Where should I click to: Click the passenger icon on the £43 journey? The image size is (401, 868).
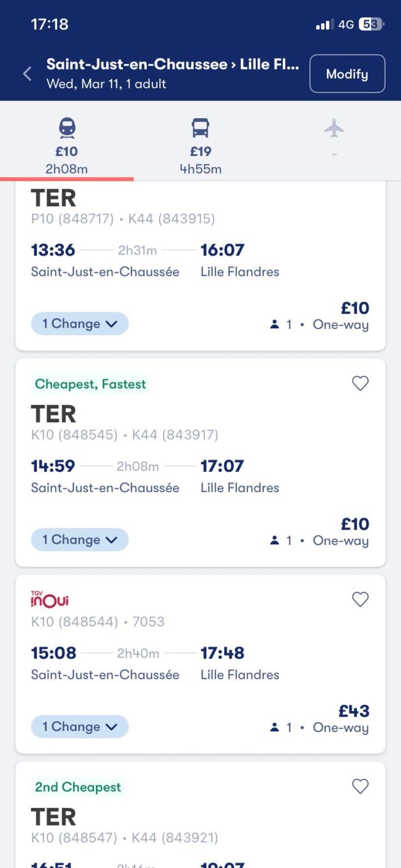273,728
